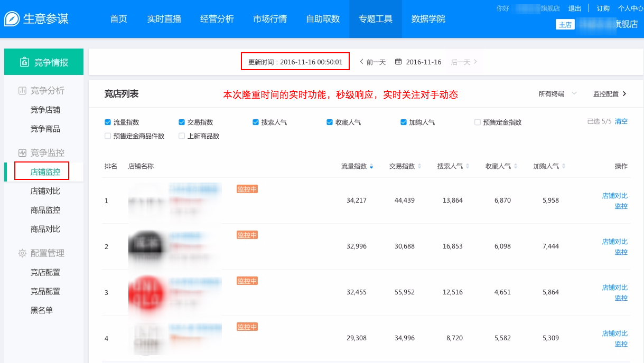Click the 清空 link to clear selections
The width and height of the screenshot is (644, 363).
(x=621, y=121)
